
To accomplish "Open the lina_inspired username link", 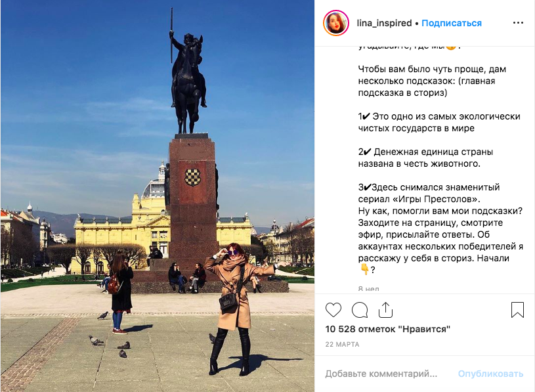I will click(384, 23).
